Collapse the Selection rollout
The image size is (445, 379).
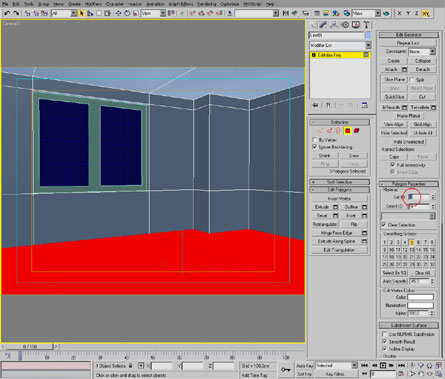[340, 122]
